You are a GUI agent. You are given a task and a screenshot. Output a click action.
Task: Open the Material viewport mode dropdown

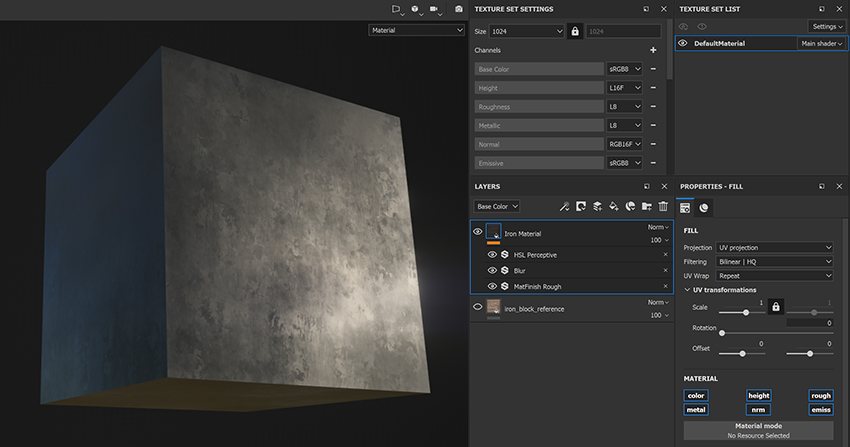coord(416,30)
